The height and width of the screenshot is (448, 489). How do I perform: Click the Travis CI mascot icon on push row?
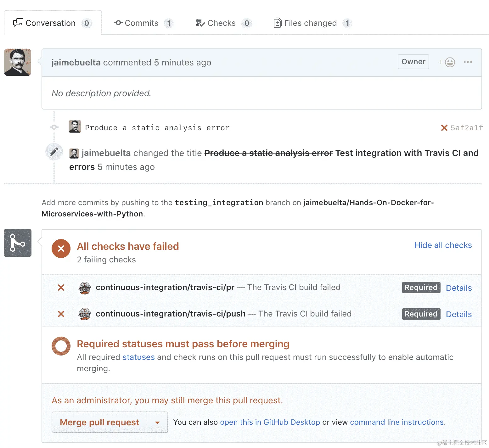tap(85, 314)
